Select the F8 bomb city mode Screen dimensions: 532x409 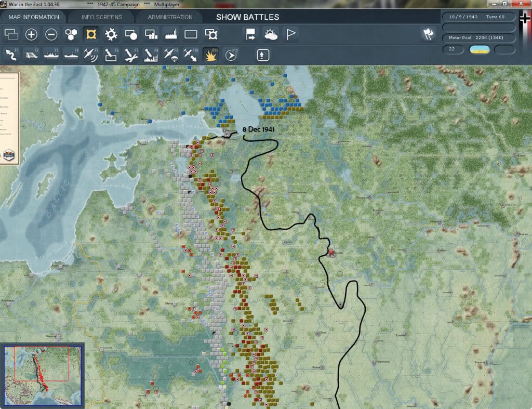click(151, 55)
